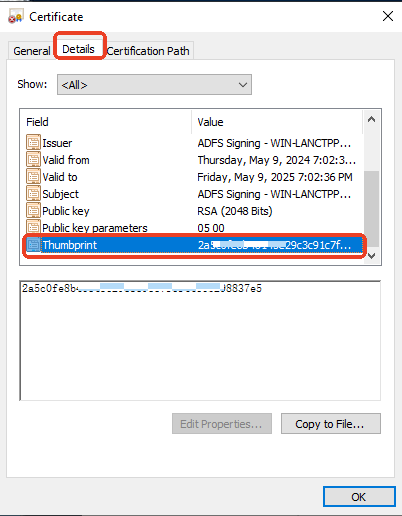This screenshot has height=516, width=402.
Task: Click the Valid from field icon
Action: coord(33,160)
